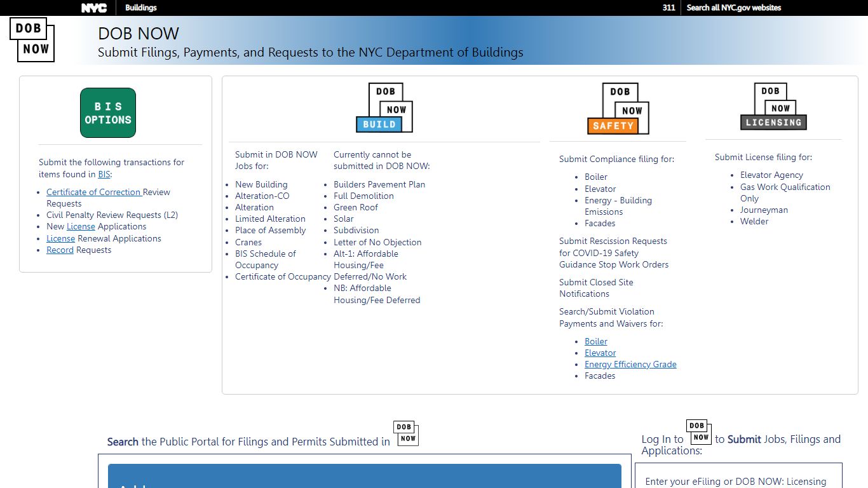
Task: Open the Boiler violation payments link
Action: [596, 341]
